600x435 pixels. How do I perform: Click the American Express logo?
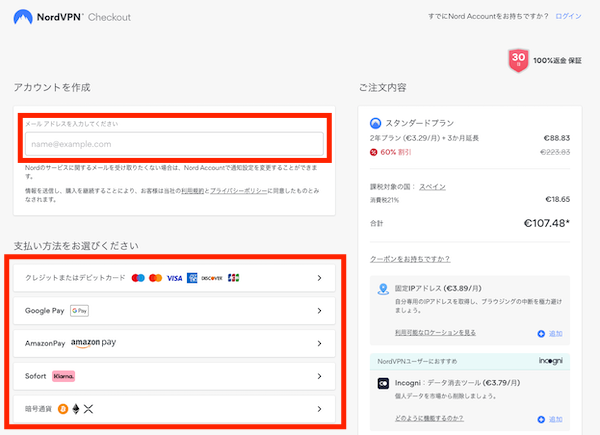[x=192, y=278]
